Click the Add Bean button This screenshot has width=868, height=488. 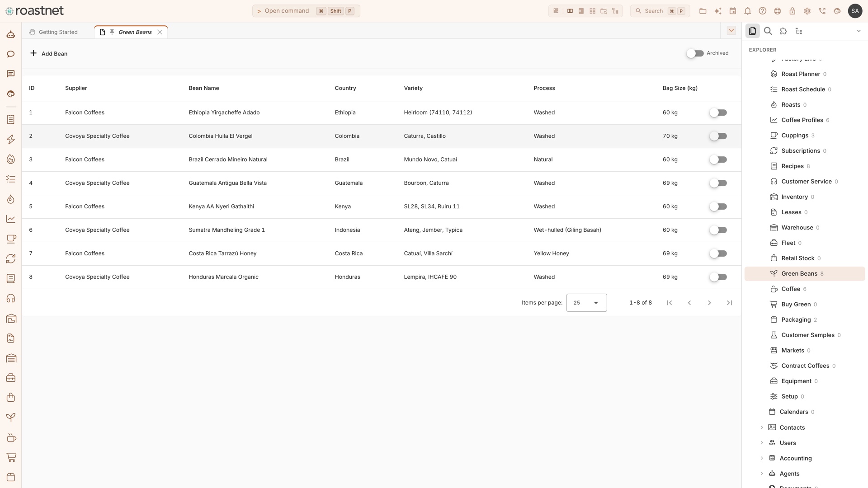(x=49, y=53)
